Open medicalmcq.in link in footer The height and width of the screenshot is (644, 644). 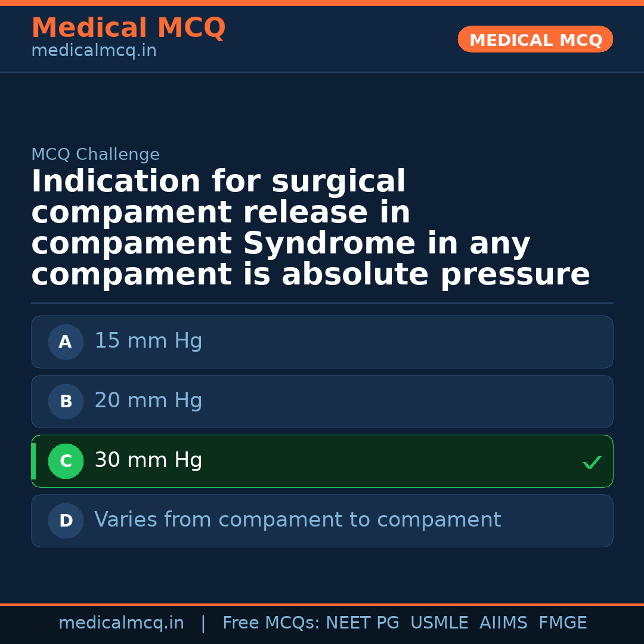pos(121,623)
